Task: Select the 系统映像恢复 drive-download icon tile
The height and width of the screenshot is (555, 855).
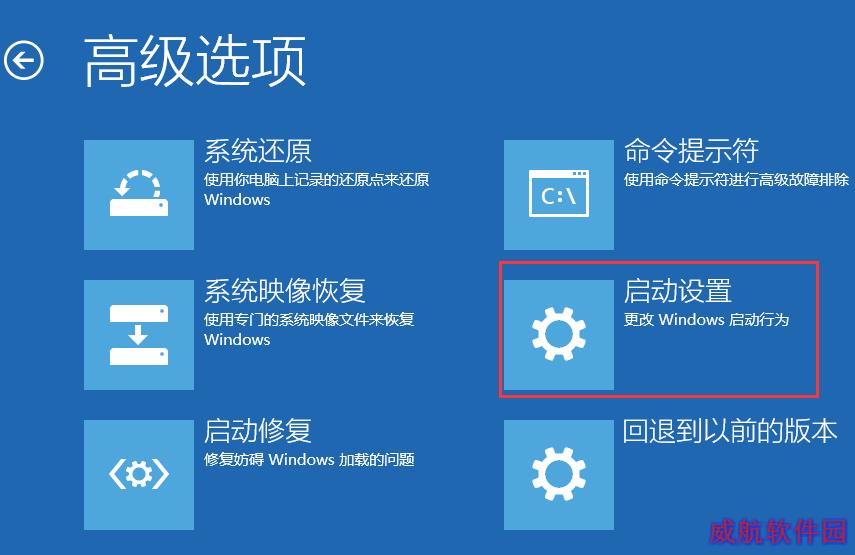Action: pyautogui.click(x=139, y=335)
